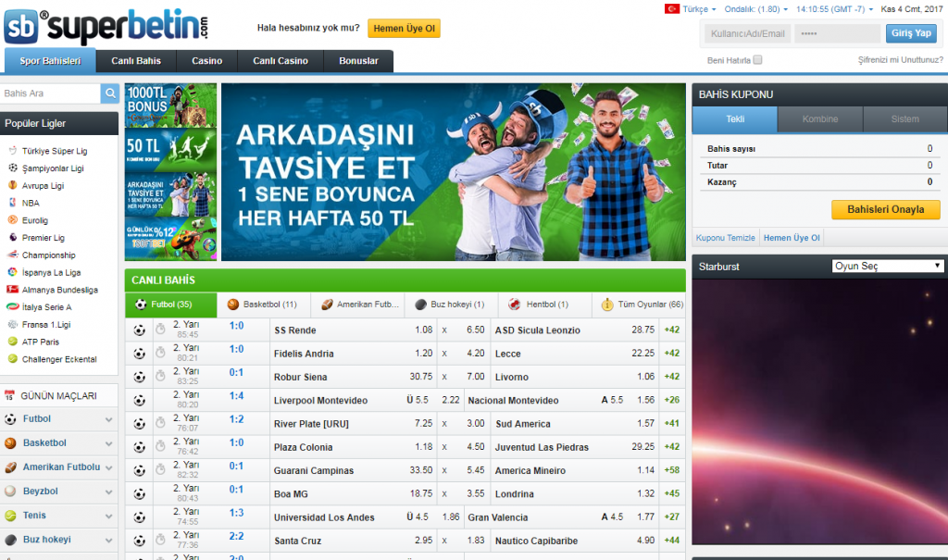This screenshot has width=948, height=560.
Task: Open the Casino menu item
Action: click(206, 61)
